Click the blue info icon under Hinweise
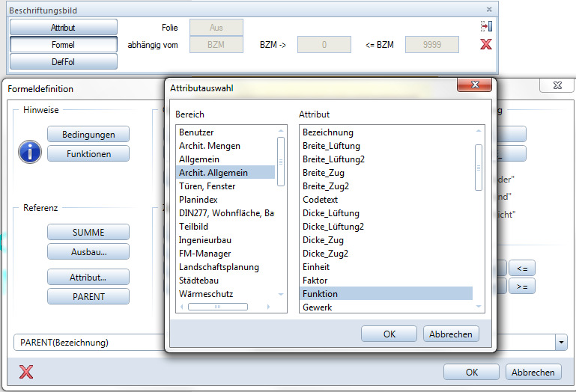Image resolution: width=576 pixels, height=392 pixels. pos(30,152)
